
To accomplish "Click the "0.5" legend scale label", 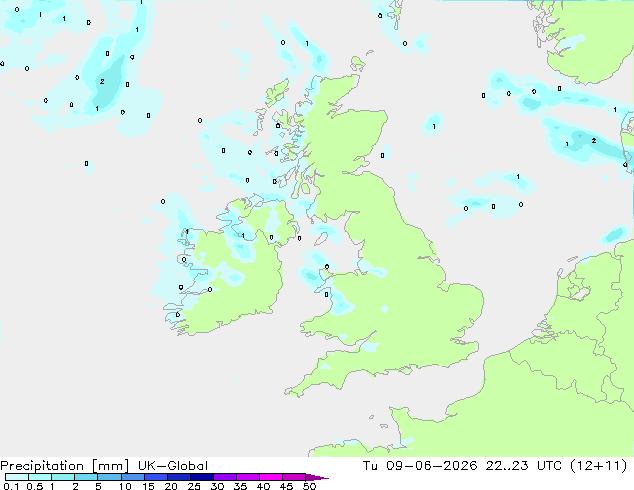I will 35,486.
